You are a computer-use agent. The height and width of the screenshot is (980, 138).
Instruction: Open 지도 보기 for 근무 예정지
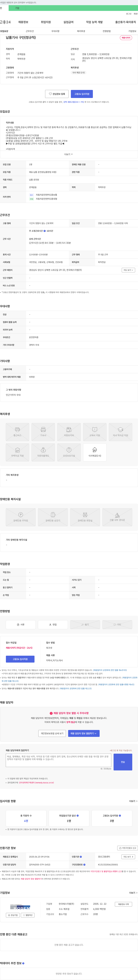coord(129,270)
